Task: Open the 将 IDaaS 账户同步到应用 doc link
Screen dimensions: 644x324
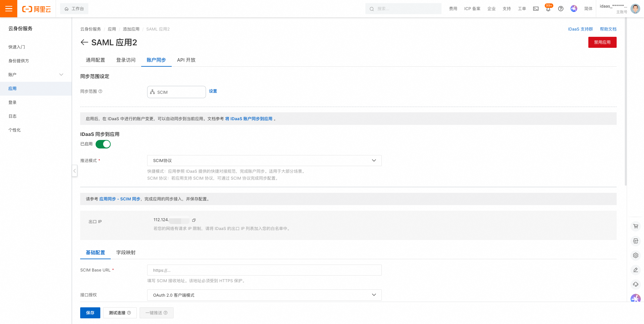Action: (249, 119)
